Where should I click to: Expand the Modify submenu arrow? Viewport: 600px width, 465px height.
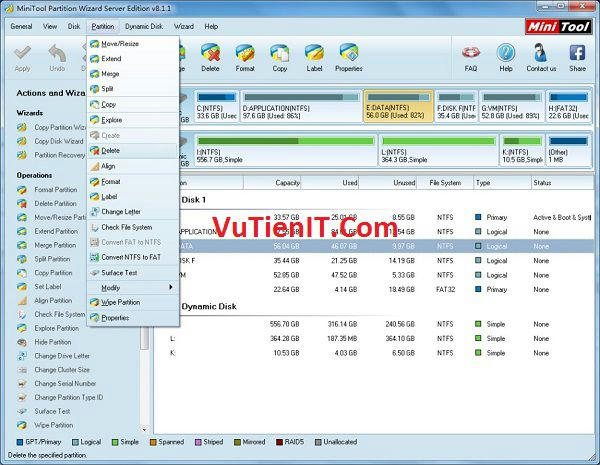tap(171, 287)
